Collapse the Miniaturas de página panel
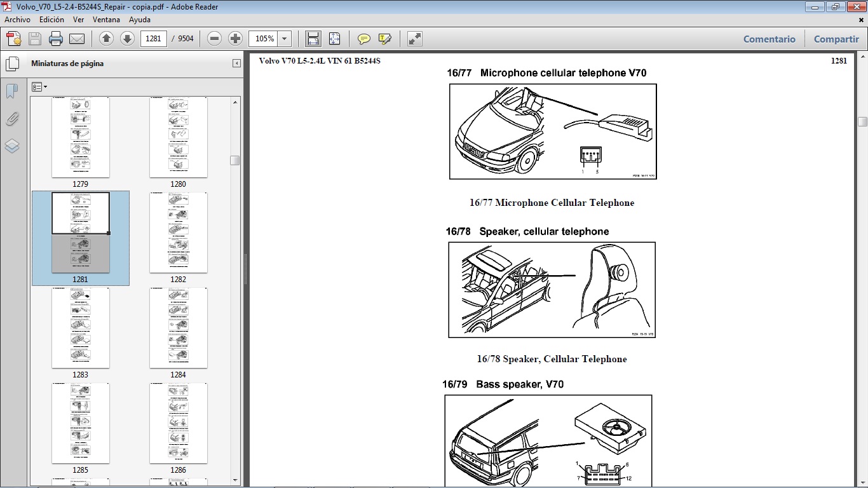 tap(236, 64)
